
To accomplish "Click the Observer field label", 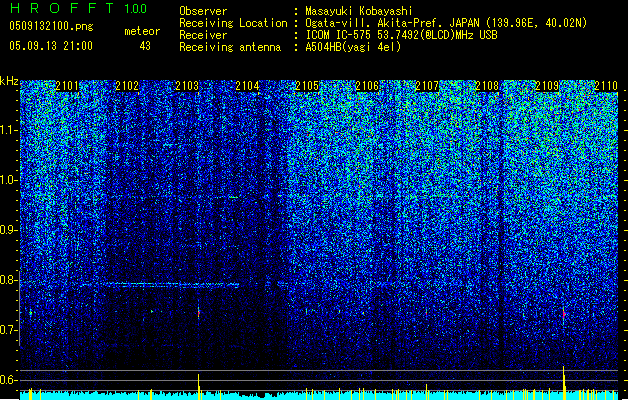I will tap(203, 11).
